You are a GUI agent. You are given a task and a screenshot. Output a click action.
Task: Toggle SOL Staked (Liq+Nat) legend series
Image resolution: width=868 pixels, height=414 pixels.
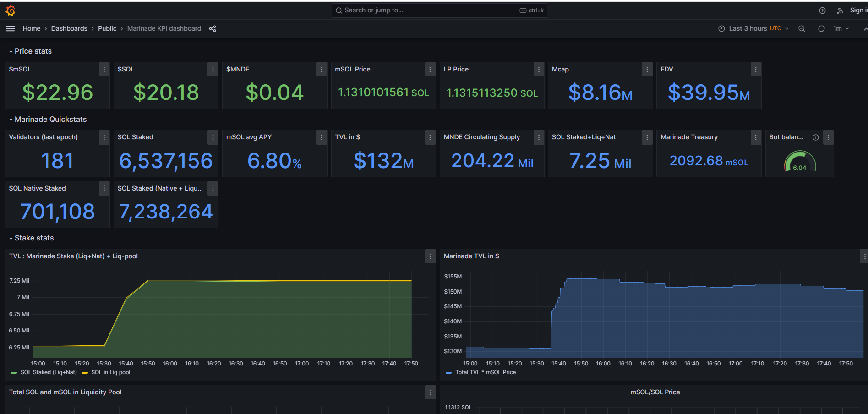(44, 372)
